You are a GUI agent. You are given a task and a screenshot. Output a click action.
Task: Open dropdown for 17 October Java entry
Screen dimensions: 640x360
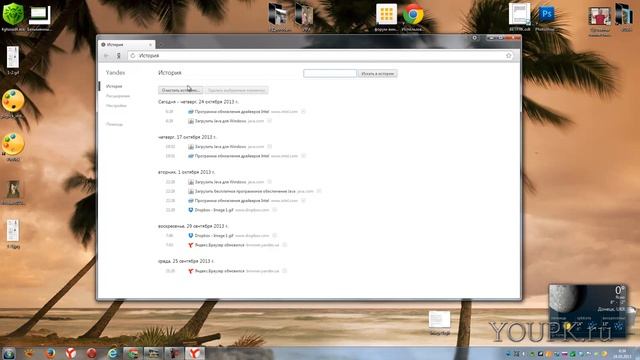(x=269, y=147)
